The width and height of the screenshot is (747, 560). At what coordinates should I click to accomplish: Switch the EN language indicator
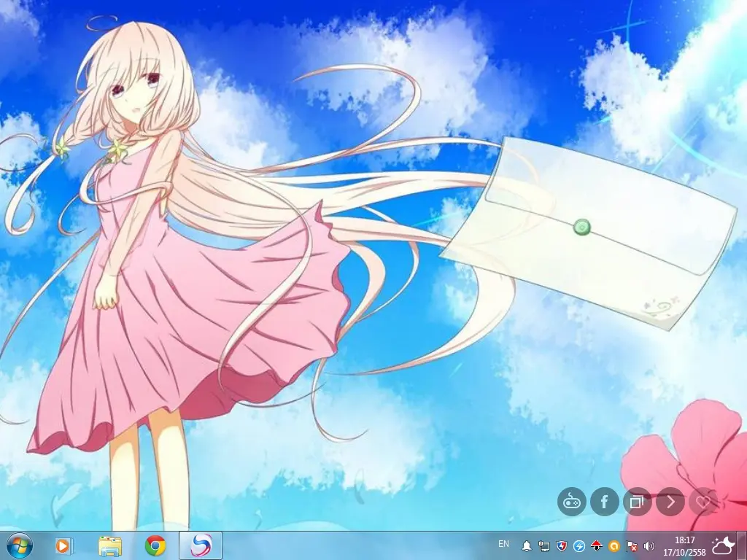pos(503,544)
